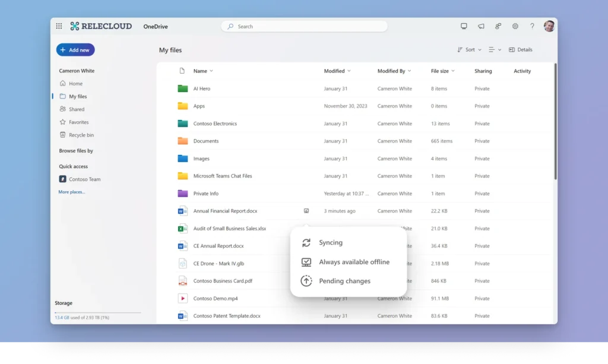Click the Images blue folder icon
This screenshot has height=364, width=608.
point(183,158)
